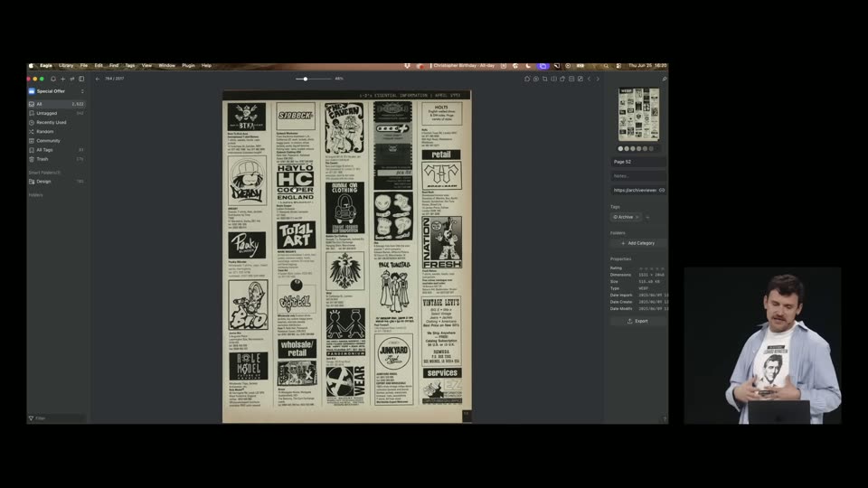Click the Export button
Screen dimensions: 868x488
point(637,321)
